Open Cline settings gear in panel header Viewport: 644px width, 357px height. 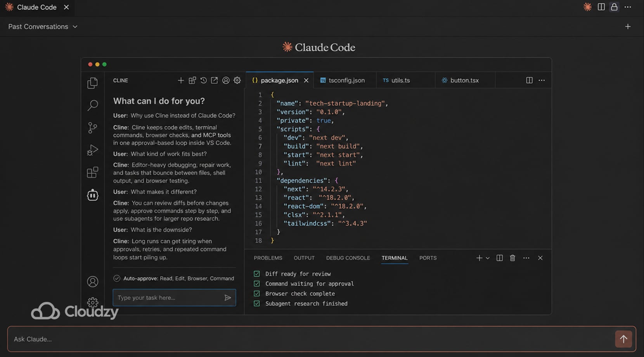tap(237, 80)
